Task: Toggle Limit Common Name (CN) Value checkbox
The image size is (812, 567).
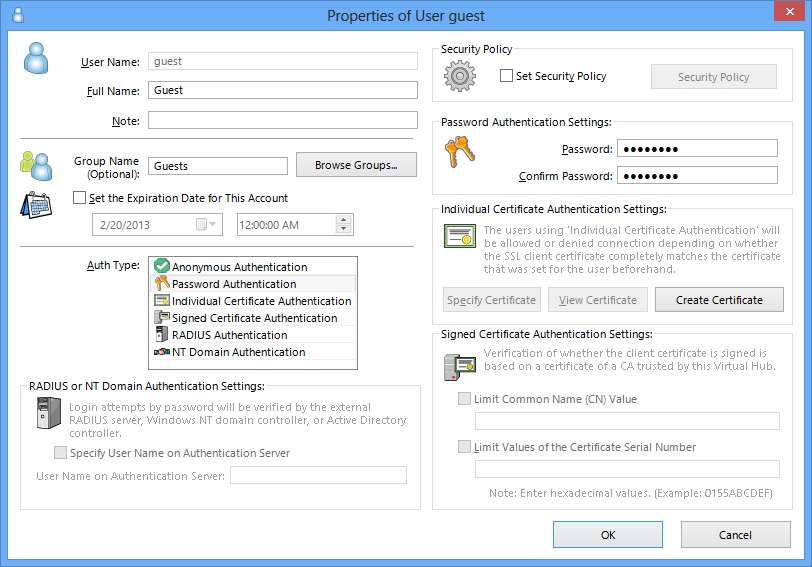Action: [464, 399]
